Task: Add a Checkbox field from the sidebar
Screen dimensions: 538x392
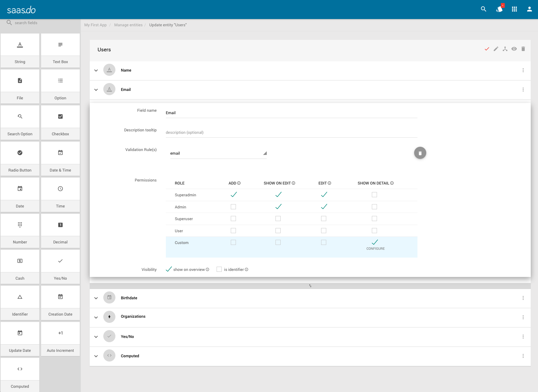Action: tap(60, 124)
